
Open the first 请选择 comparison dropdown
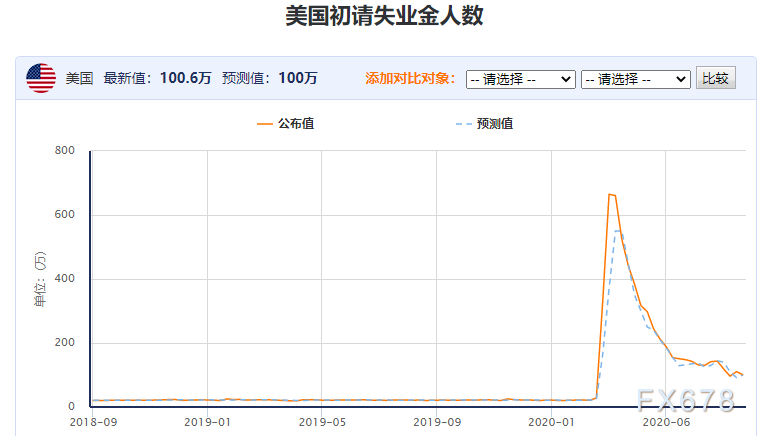(x=521, y=79)
